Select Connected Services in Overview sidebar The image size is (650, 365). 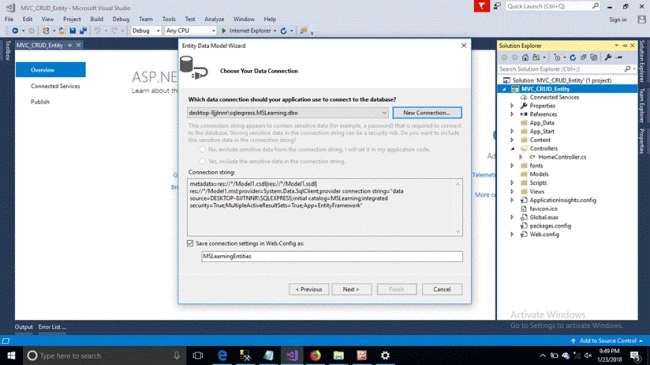[55, 86]
